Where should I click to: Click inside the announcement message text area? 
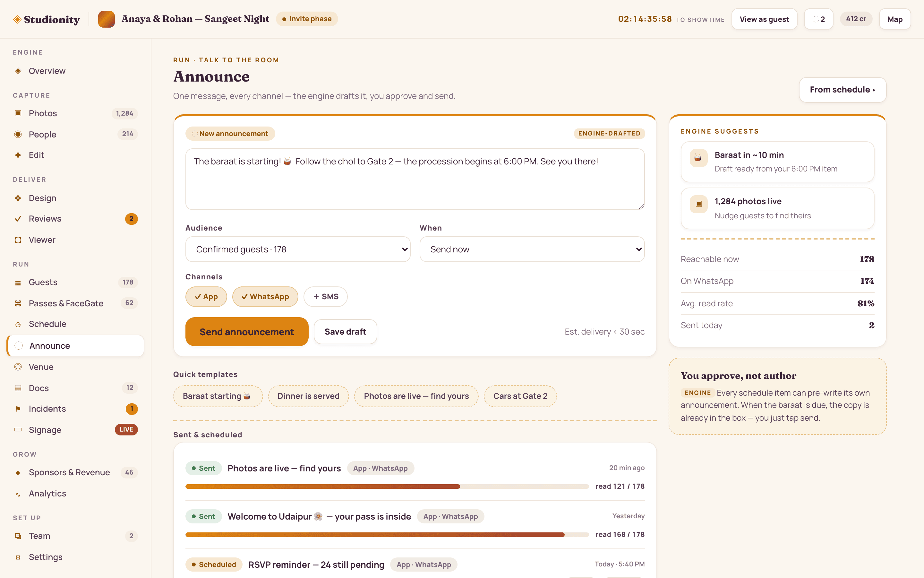click(x=415, y=179)
